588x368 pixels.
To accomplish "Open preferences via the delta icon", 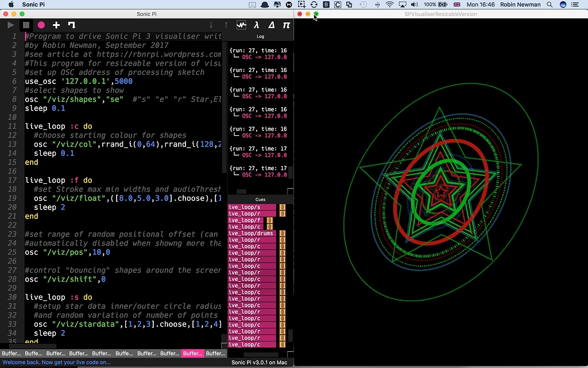I will (272, 25).
